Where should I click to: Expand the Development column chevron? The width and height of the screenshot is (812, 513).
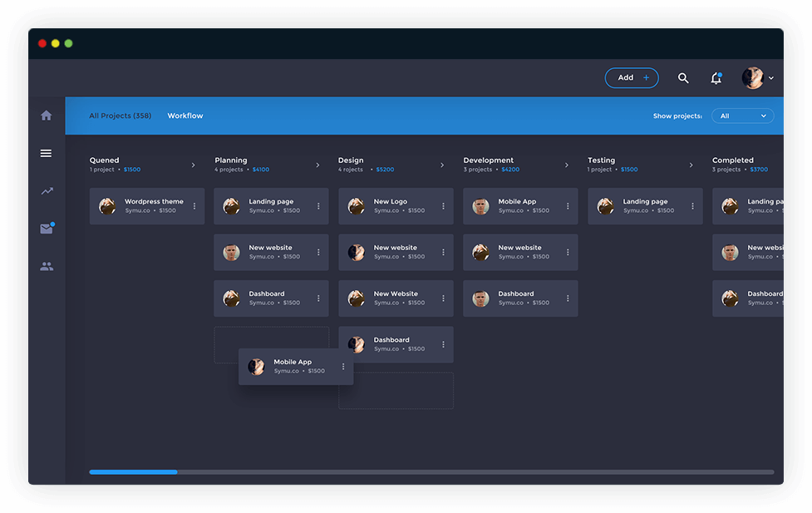[567, 165]
